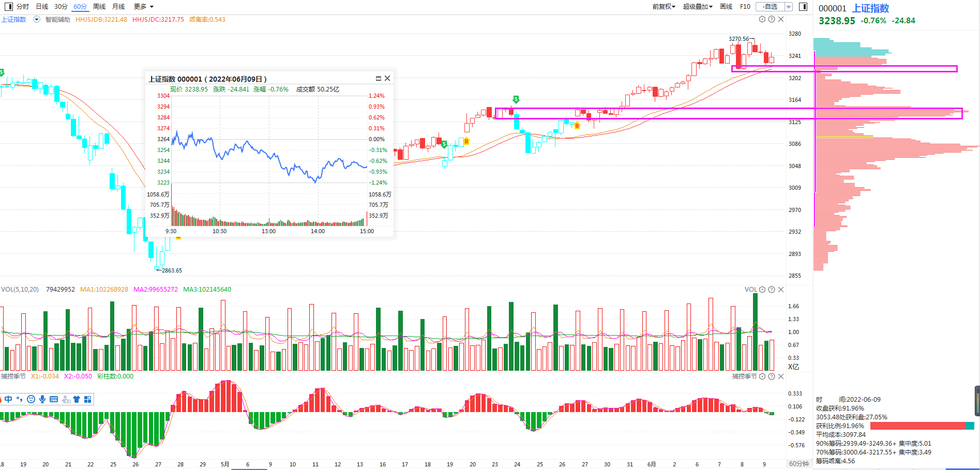This screenshot has width=980, height=470.
Task: Click the upper magenta price-zone rectangle
Action: pos(845,69)
